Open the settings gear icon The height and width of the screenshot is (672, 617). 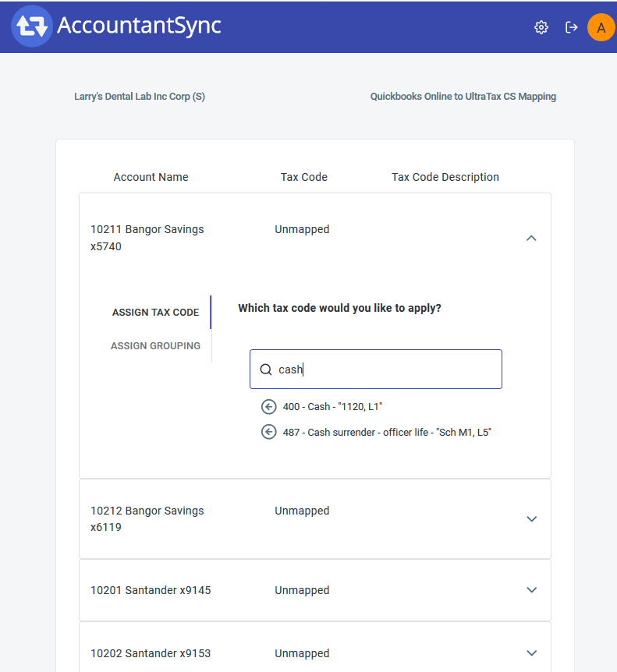click(541, 27)
